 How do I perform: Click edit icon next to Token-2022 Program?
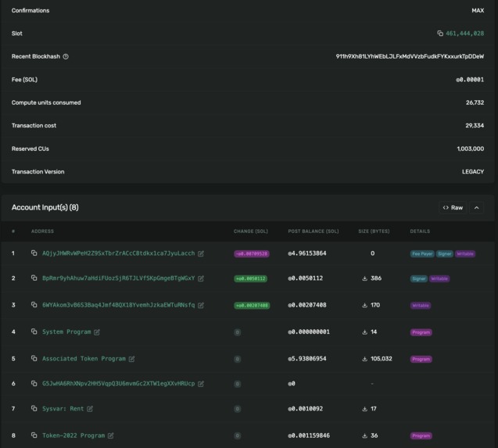point(110,435)
